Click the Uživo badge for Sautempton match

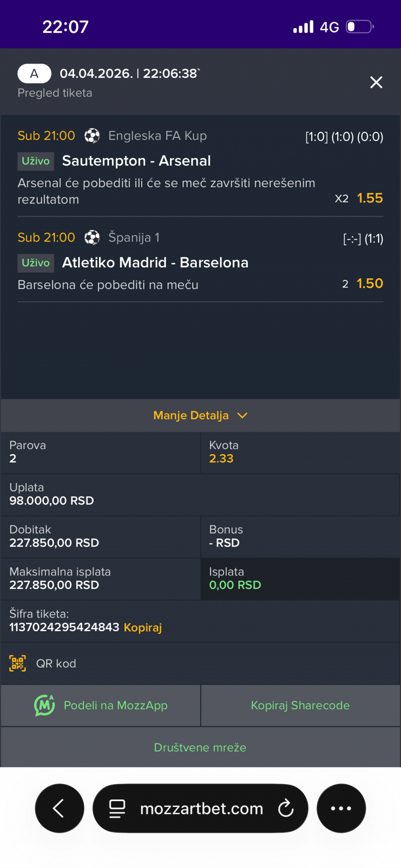(36, 161)
